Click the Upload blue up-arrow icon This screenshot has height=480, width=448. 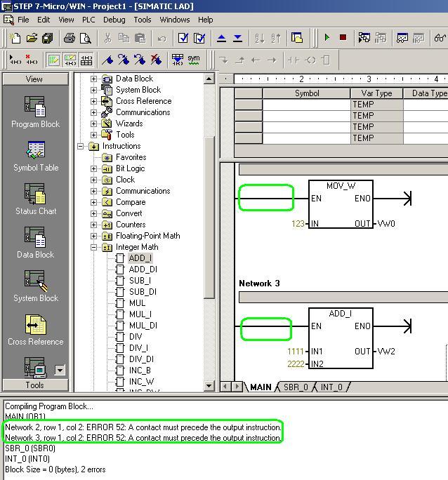(x=221, y=38)
